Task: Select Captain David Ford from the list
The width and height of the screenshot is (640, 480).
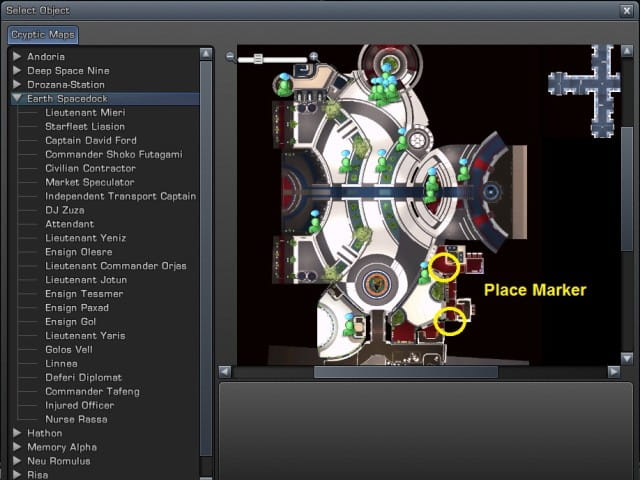Action: (x=92, y=141)
